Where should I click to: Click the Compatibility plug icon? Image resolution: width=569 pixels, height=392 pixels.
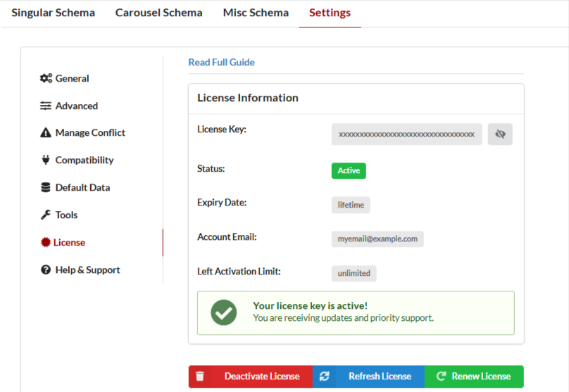coord(46,160)
